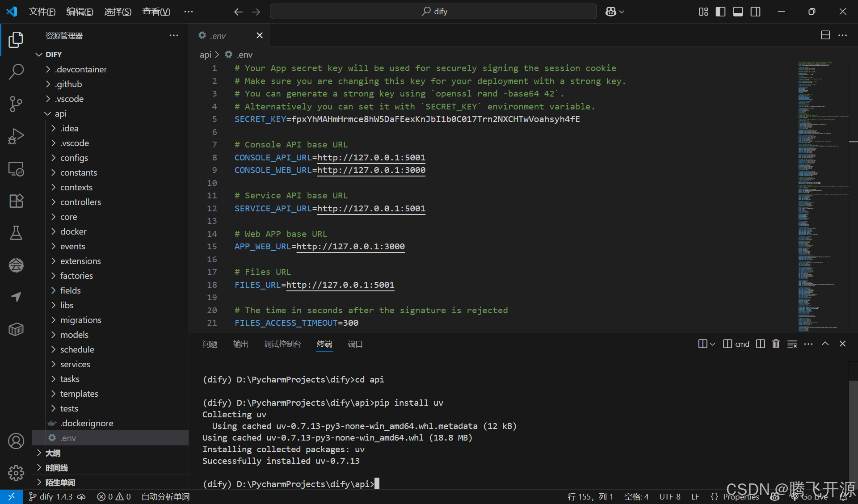Toggle the bottom panel layout button
The height and width of the screenshot is (504, 858).
(x=738, y=12)
